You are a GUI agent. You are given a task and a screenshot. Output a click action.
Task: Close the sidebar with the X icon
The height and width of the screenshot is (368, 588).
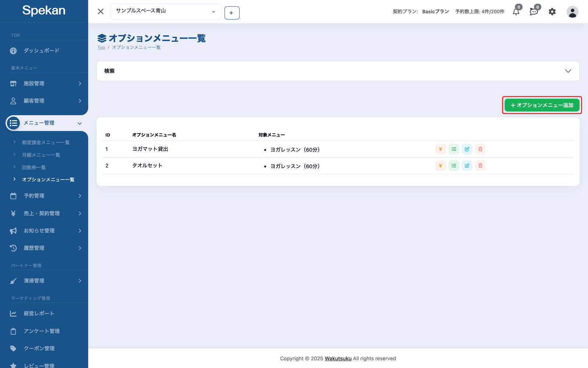[101, 11]
